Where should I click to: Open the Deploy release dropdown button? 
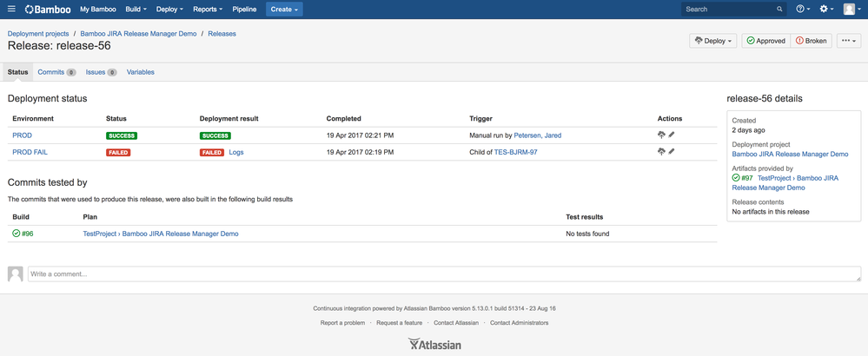pos(713,41)
